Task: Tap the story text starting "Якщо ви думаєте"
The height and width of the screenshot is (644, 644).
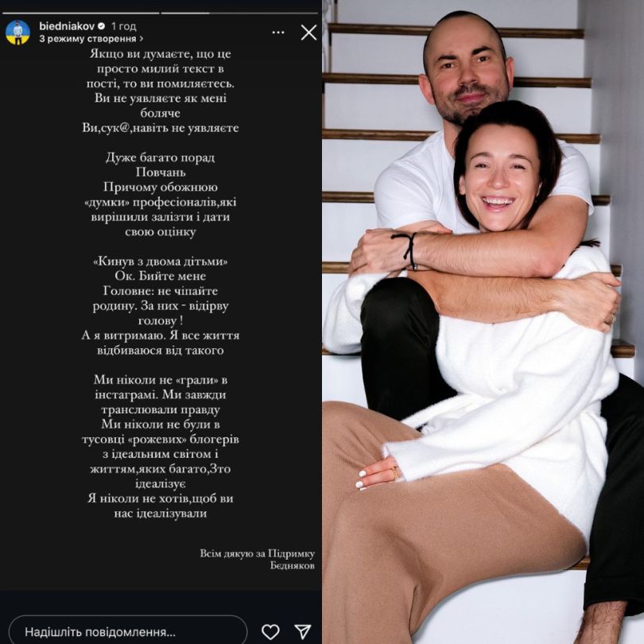Action: coord(161,91)
